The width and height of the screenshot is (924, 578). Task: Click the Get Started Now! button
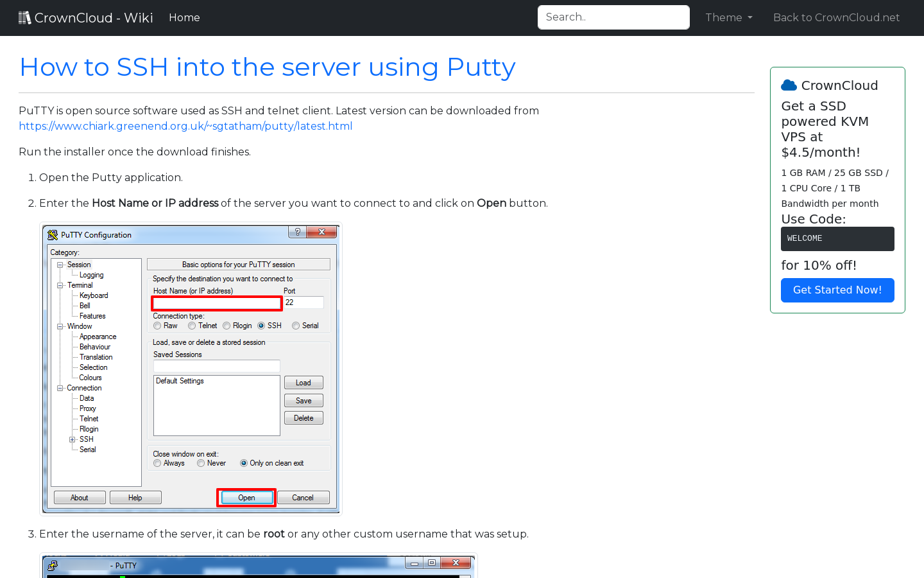(837, 290)
